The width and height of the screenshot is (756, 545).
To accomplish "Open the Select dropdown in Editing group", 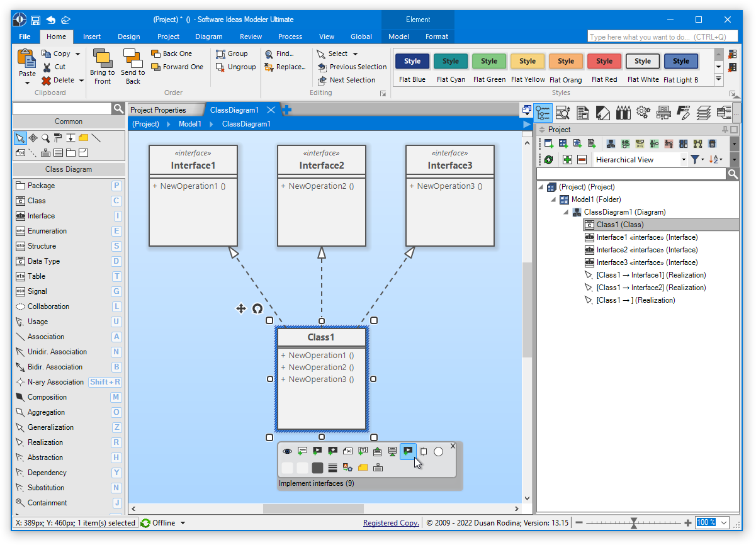I will tap(355, 54).
